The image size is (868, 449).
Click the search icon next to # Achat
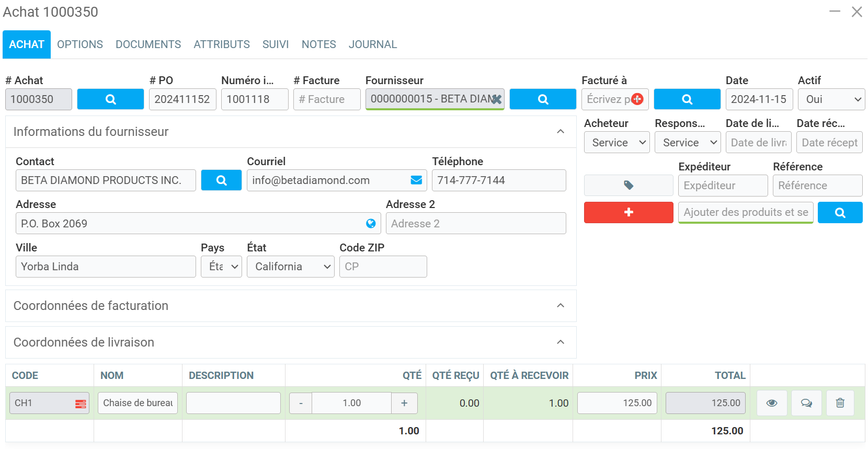pos(110,99)
